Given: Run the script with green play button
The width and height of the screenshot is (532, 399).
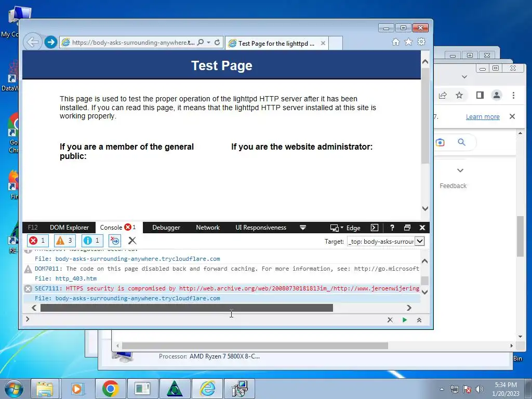Looking at the screenshot, I should 404,320.
